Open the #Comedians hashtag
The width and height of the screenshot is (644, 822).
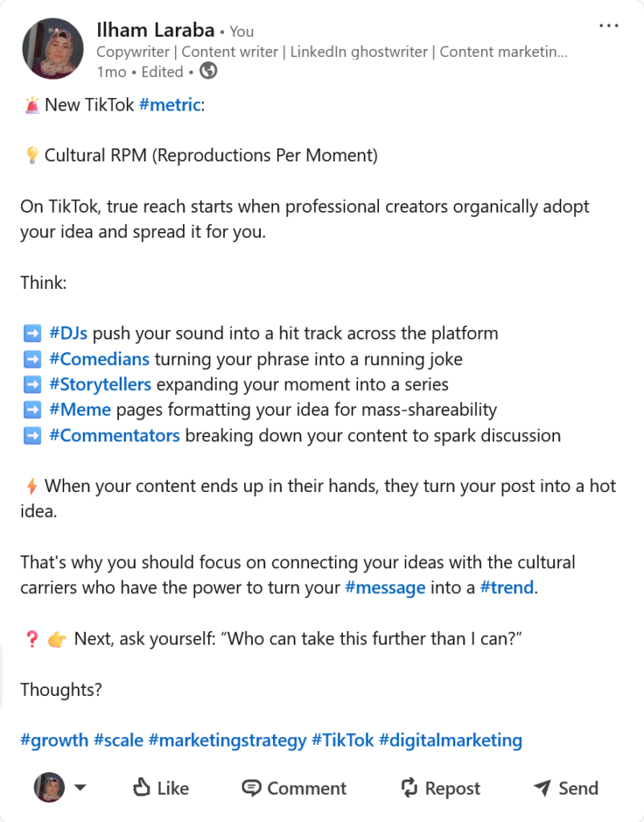point(99,359)
